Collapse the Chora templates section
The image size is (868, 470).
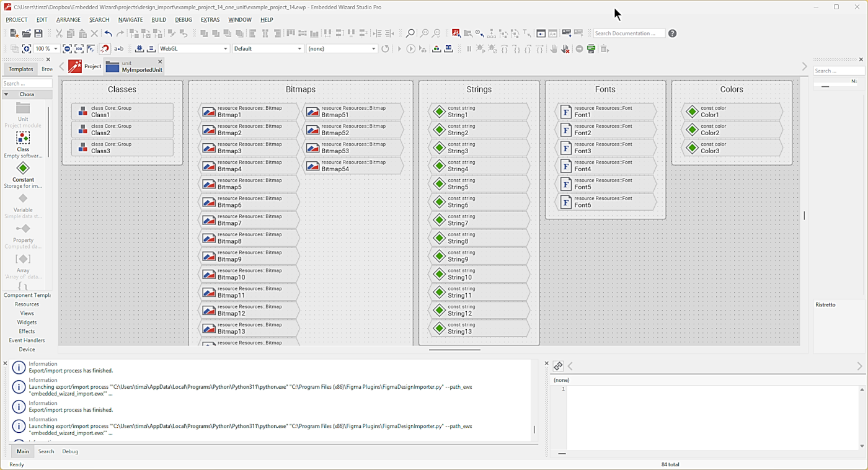(x=6, y=95)
